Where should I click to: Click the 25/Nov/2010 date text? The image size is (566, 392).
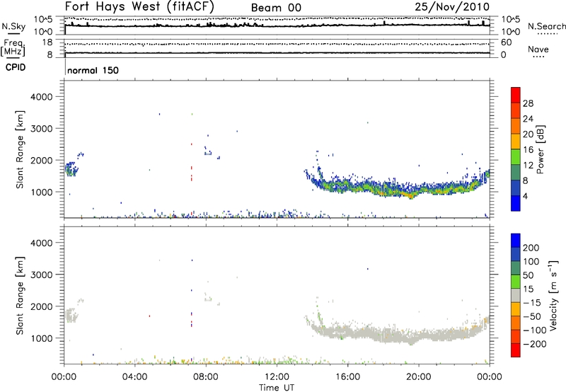(x=452, y=7)
